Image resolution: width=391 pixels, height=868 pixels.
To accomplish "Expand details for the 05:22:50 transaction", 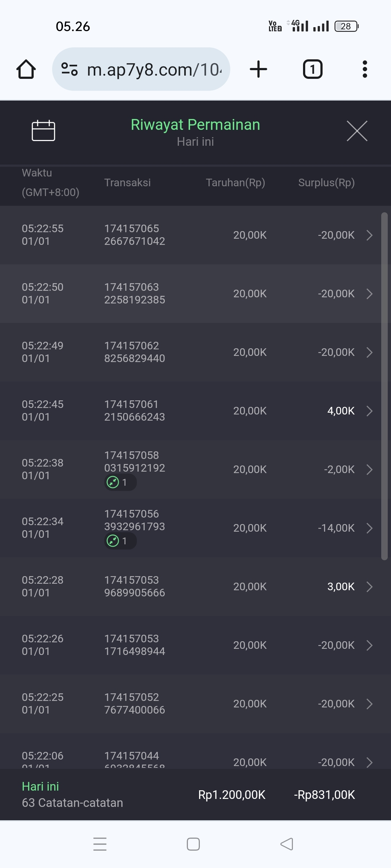I will [369, 294].
